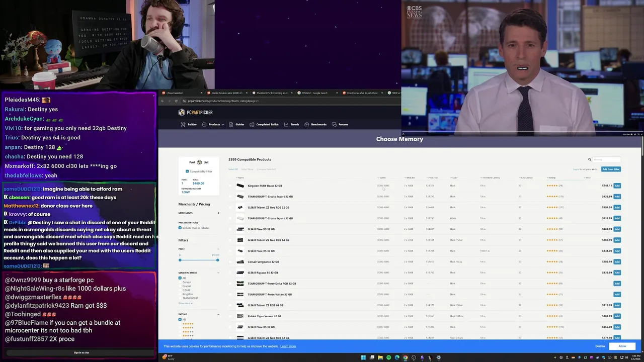
Task: Click the memory search input field
Action: [x=607, y=160]
